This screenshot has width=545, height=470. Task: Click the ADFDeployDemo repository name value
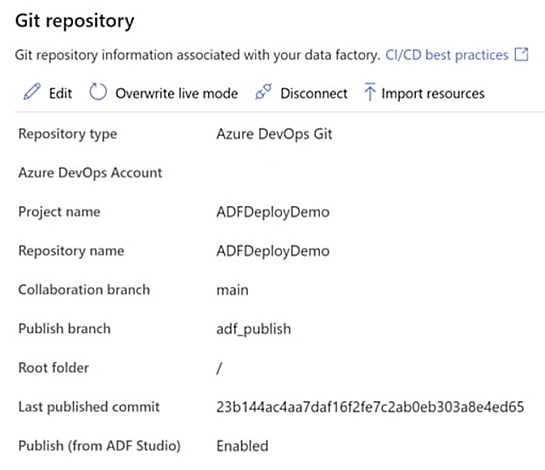pos(273,251)
